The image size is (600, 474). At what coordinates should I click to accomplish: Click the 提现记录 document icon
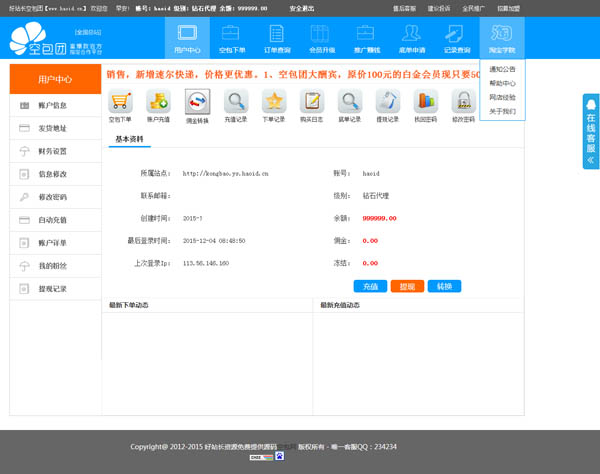pyautogui.click(x=387, y=101)
